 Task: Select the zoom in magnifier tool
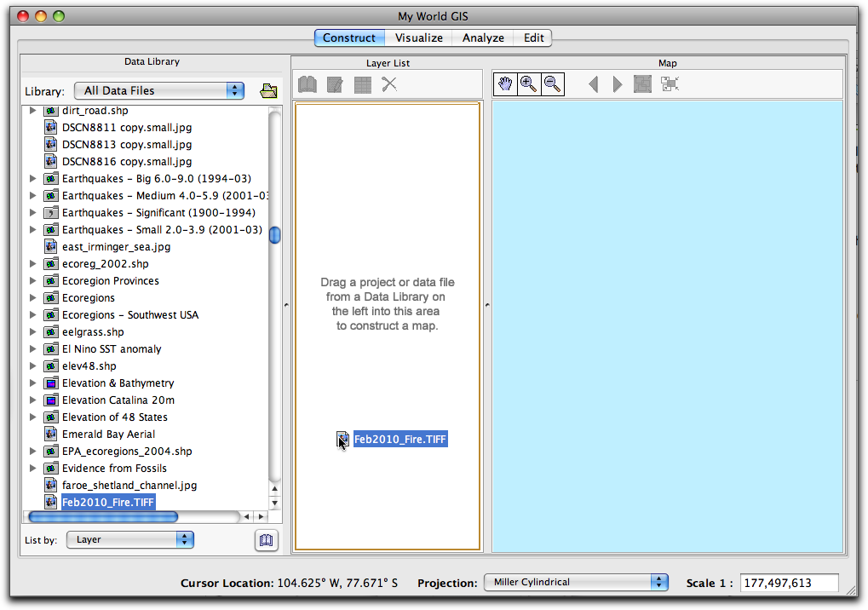(x=529, y=83)
